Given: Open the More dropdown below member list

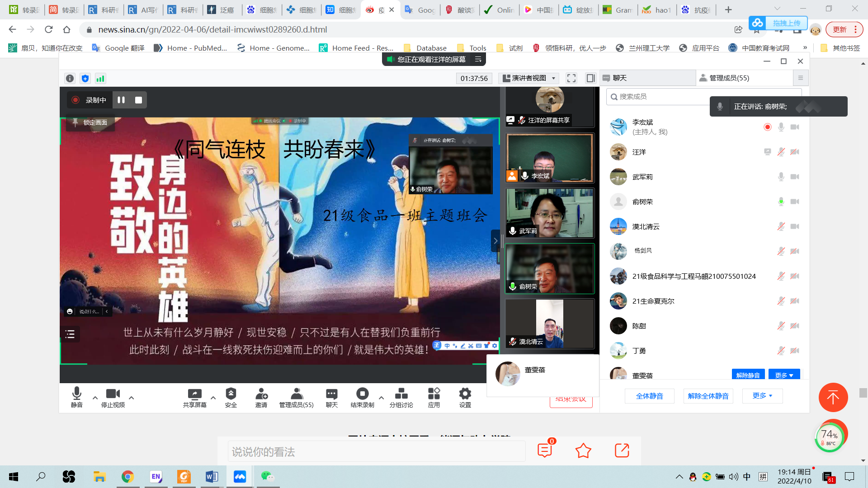Looking at the screenshot, I should pyautogui.click(x=762, y=396).
